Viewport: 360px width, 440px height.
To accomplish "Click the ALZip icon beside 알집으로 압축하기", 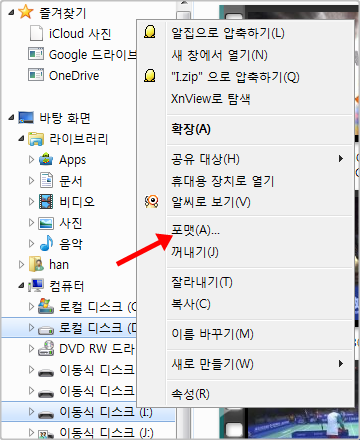I will click(150, 32).
